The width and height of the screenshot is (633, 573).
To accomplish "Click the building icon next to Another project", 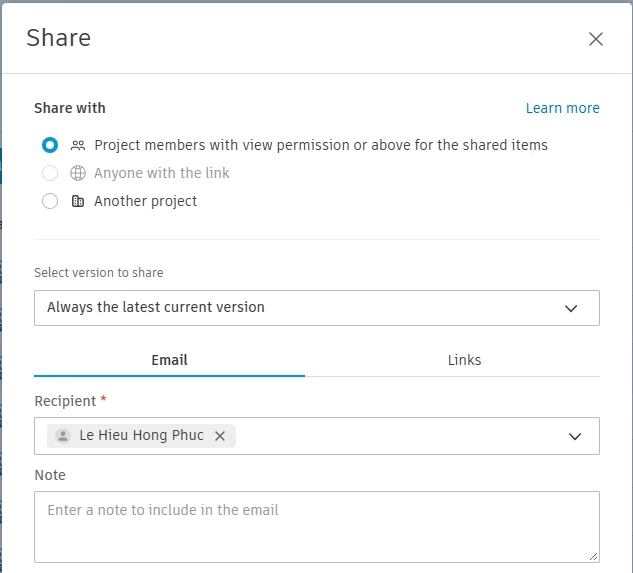I will [x=78, y=201].
